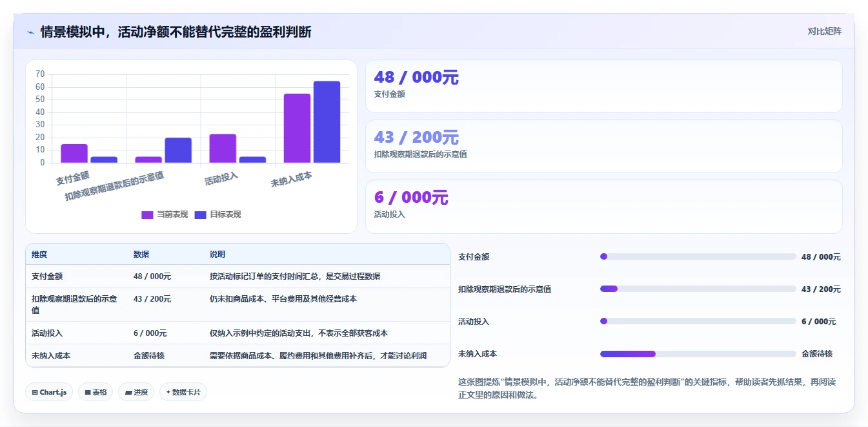Image resolution: width=868 pixels, height=427 pixels.
Task: Click the 扣除观察期退款后的示意值 progress bar
Action: [x=698, y=289]
